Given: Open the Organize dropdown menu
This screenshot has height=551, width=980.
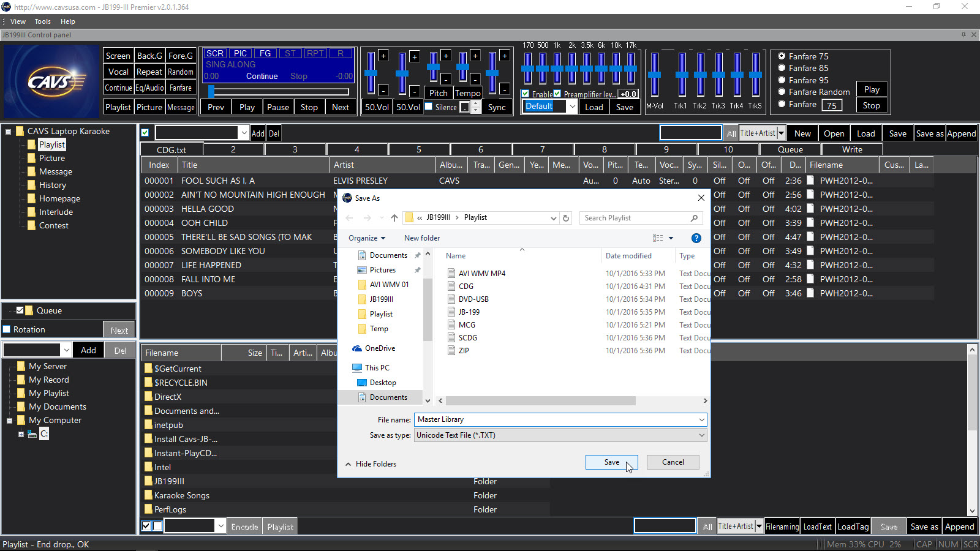Looking at the screenshot, I should coord(367,238).
